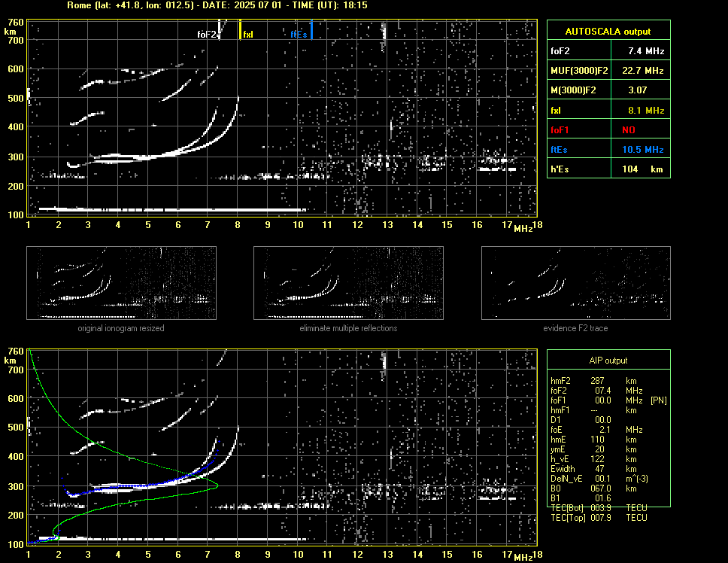This screenshot has height=563, width=728.
Task: Click the '22.7 MHz' value
Action: coord(643,71)
